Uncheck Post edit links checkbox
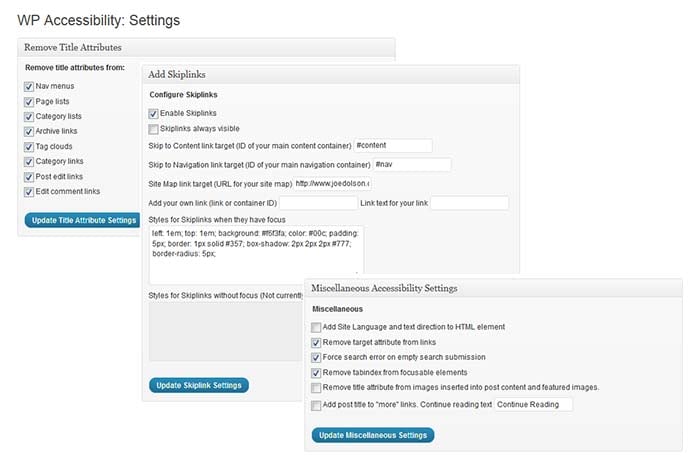Image resolution: width=700 pixels, height=465 pixels. pyautogui.click(x=28, y=176)
